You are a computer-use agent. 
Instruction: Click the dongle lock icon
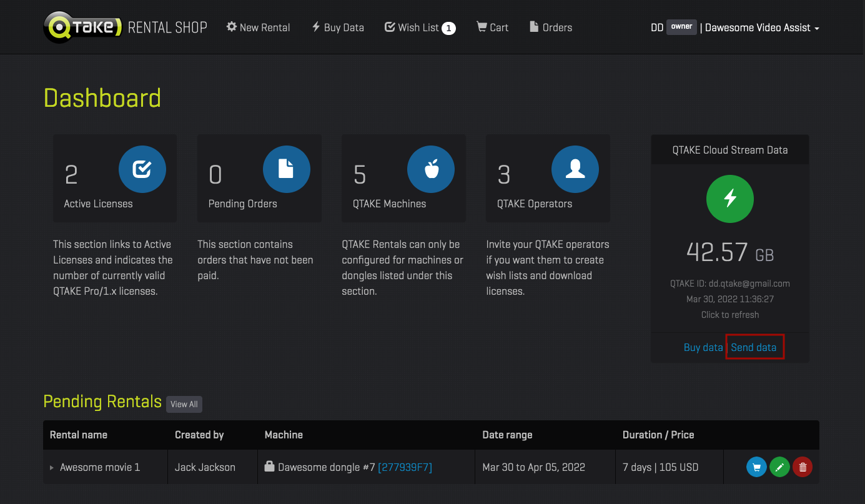269,467
